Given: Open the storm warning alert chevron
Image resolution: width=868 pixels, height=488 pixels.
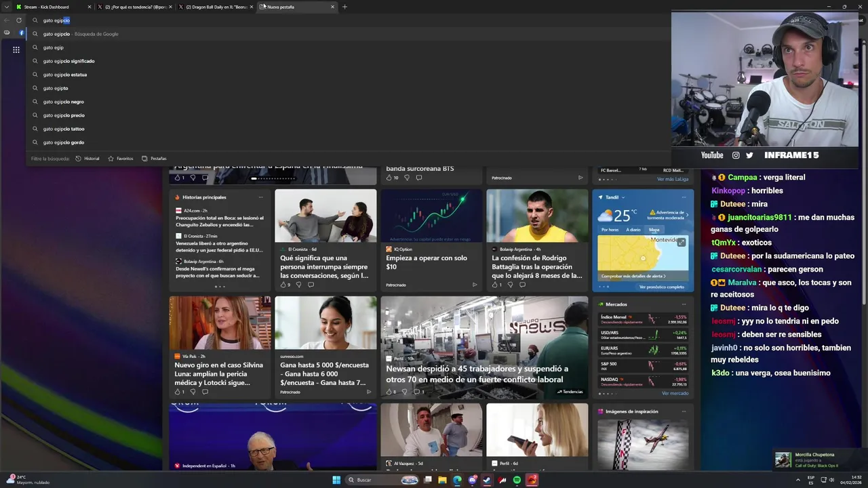Looking at the screenshot, I should point(687,215).
